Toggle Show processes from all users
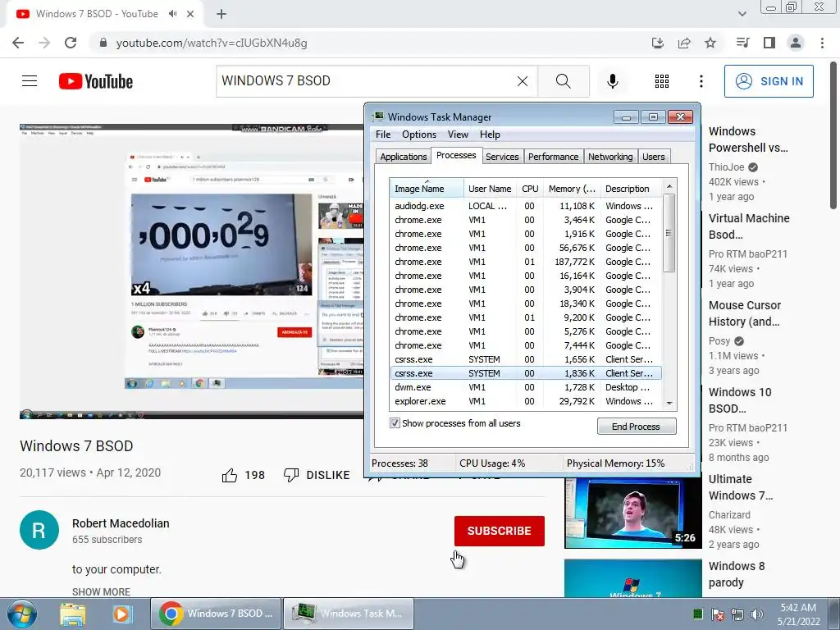Viewport: 840px width, 630px height. pos(395,423)
